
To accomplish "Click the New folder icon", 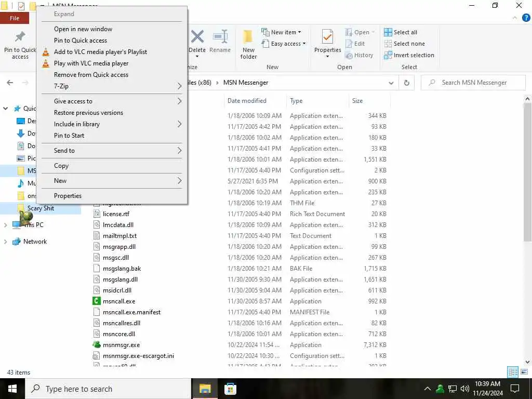I will coord(248,37).
